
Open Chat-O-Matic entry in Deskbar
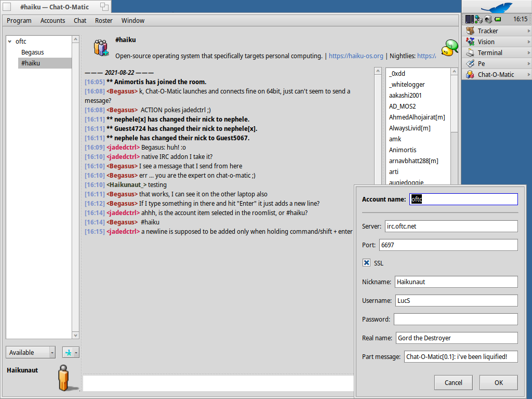[496, 74]
